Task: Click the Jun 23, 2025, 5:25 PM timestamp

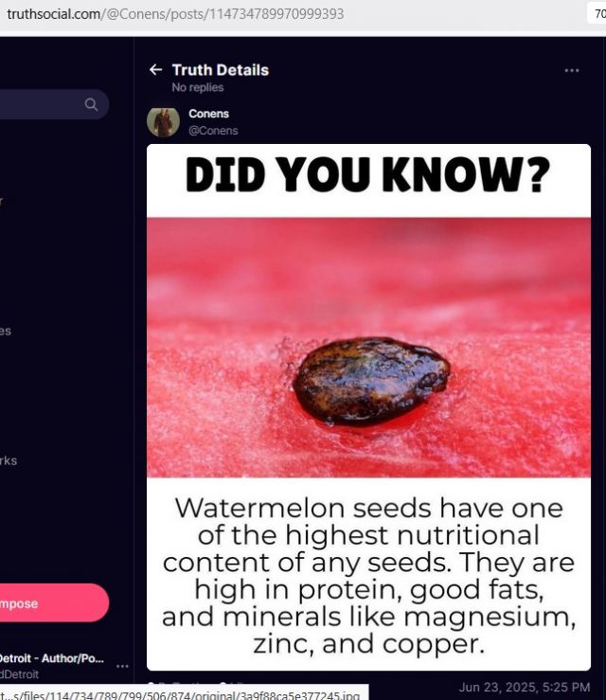Action: pyautogui.click(x=524, y=687)
